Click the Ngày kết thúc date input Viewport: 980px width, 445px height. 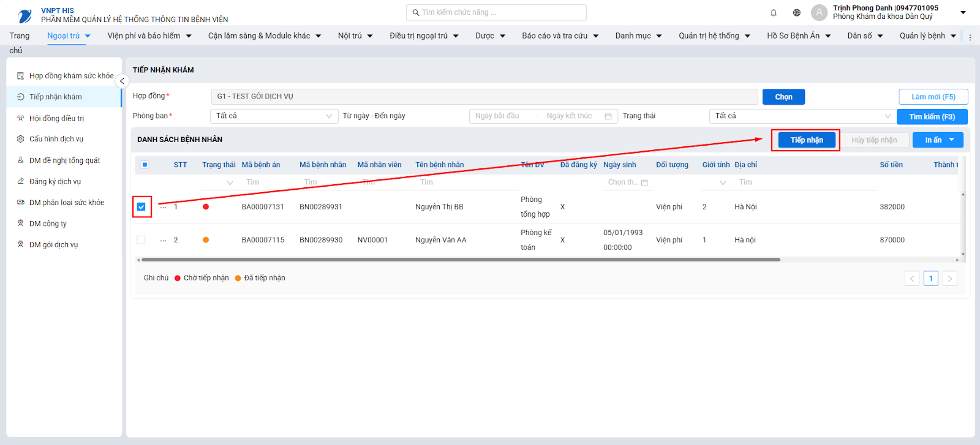pyautogui.click(x=569, y=116)
